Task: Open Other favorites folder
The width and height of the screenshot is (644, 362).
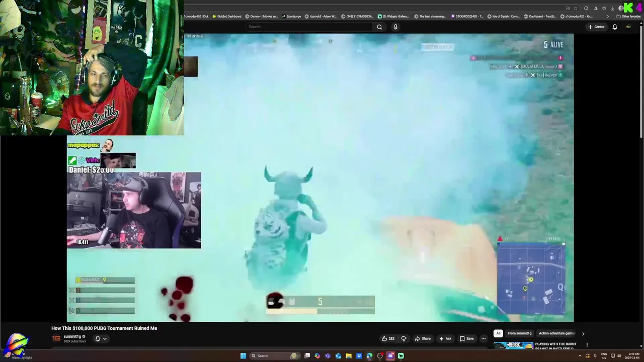Action: [x=629, y=16]
